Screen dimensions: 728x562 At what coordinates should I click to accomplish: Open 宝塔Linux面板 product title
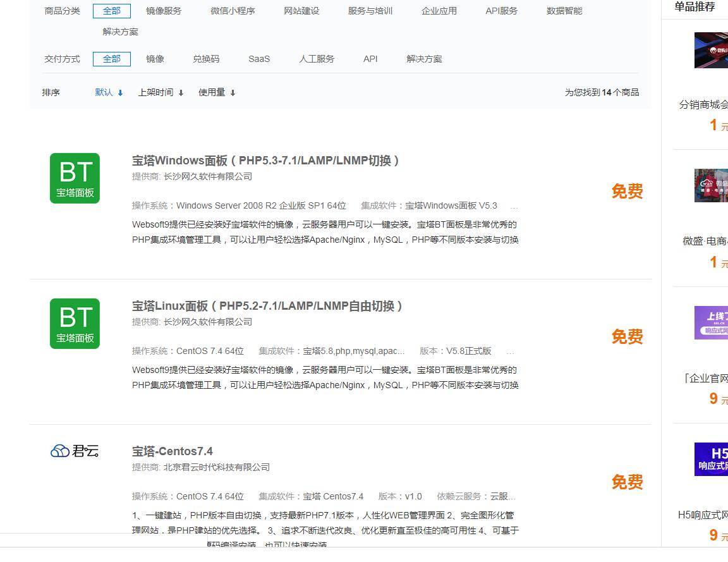(267, 306)
